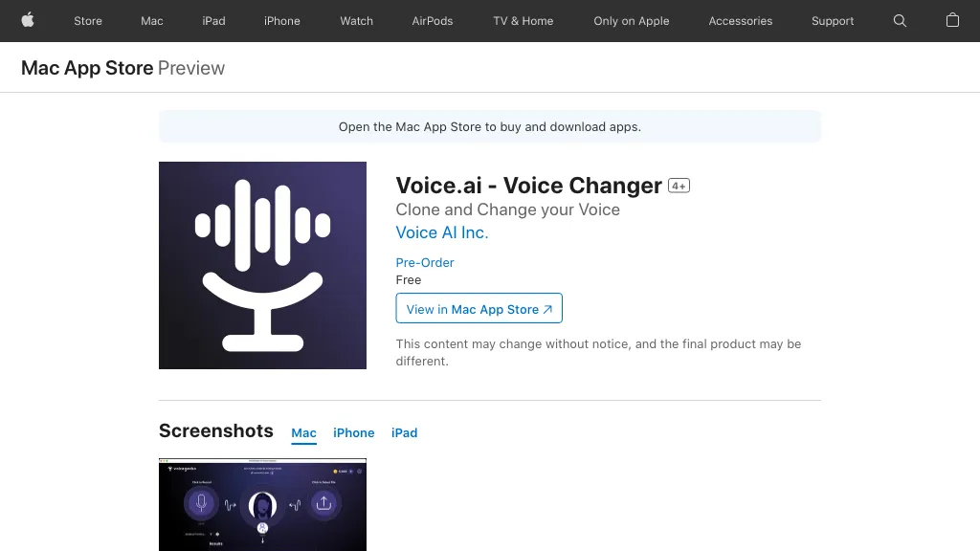Open the shopping bag icon
The image size is (980, 551).
click(x=952, y=20)
